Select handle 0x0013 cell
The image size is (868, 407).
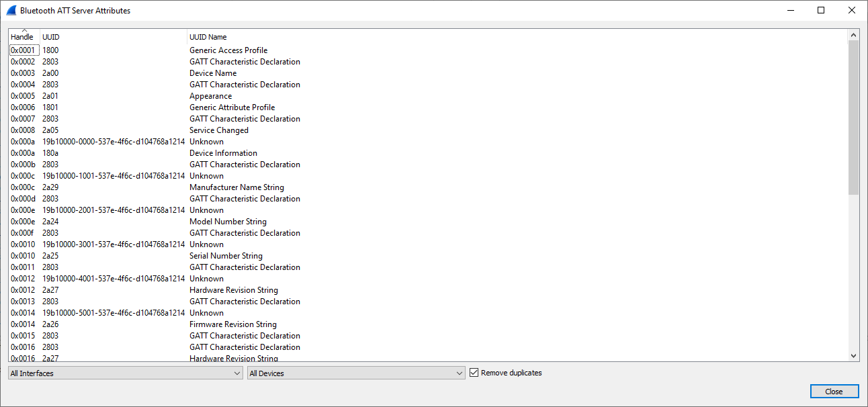[23, 302]
